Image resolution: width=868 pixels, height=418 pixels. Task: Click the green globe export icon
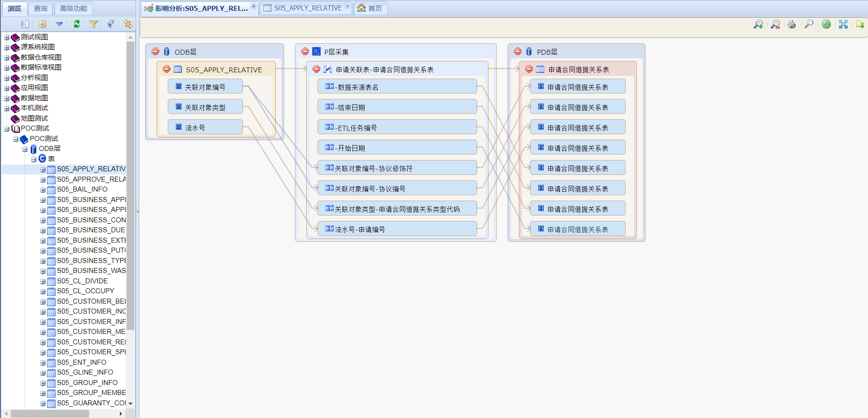(x=826, y=24)
